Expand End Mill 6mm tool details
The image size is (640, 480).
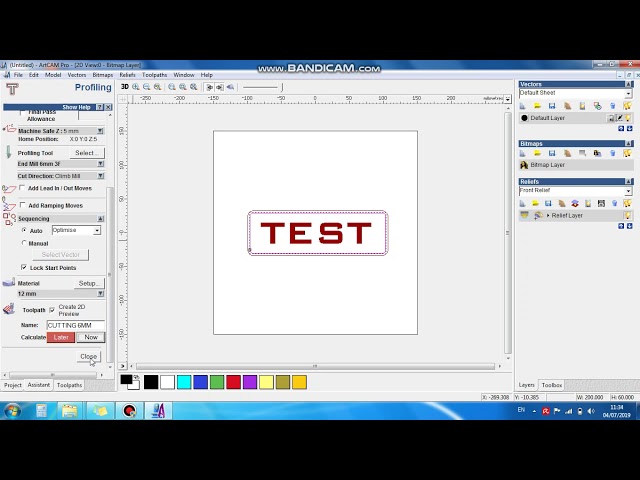pyautogui.click(x=100, y=164)
